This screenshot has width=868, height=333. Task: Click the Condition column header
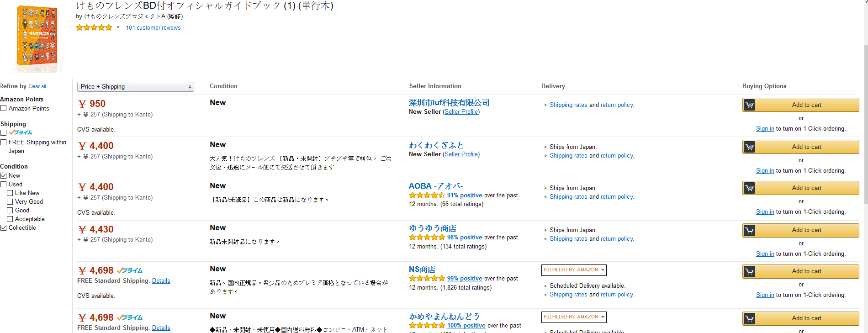(223, 86)
